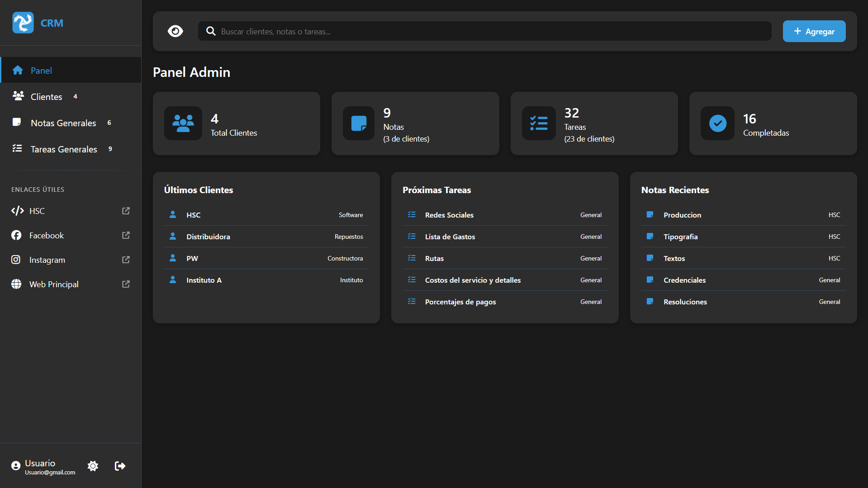
Task: Open settings gear icon
Action: click(x=93, y=466)
